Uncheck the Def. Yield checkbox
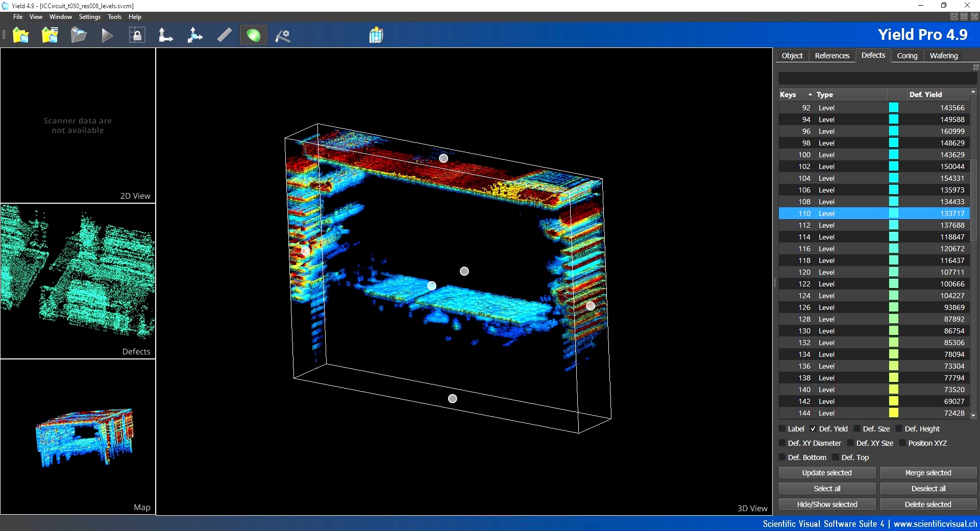This screenshot has width=980, height=531. pyautogui.click(x=813, y=429)
